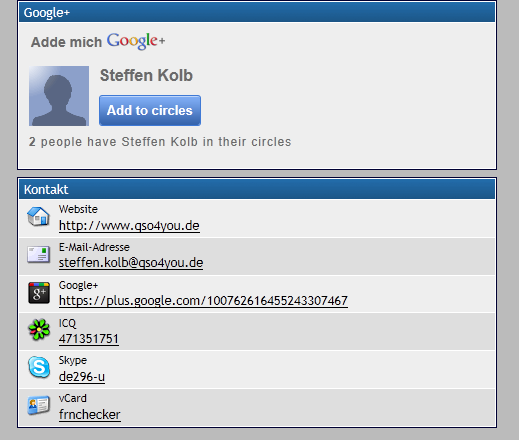Click the Steffen Kolb name heading
Screen dimensions: 519x440
pos(146,75)
